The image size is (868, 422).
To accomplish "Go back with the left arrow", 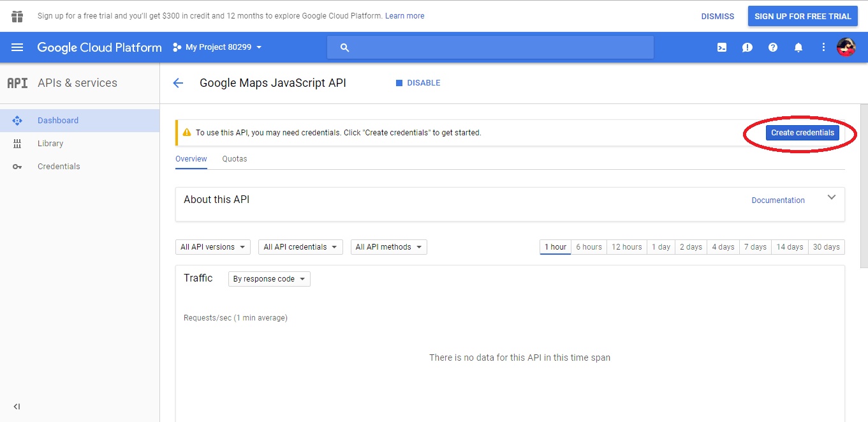I will click(178, 83).
